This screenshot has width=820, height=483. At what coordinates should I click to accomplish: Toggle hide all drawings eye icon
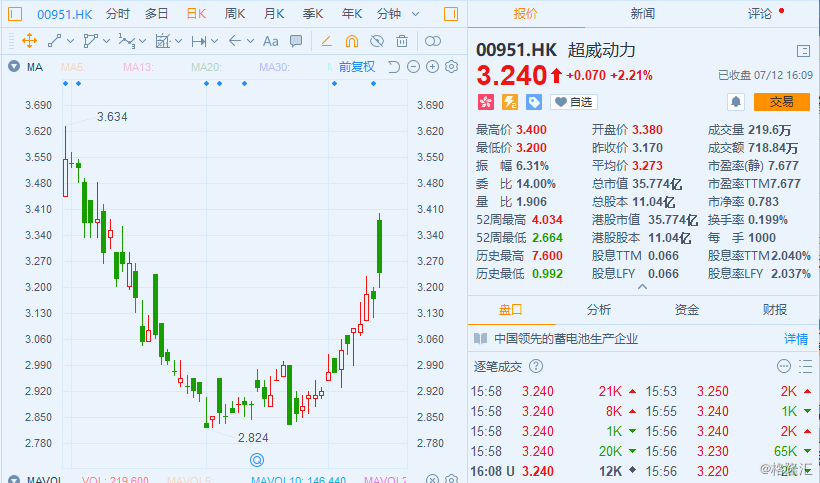(377, 41)
